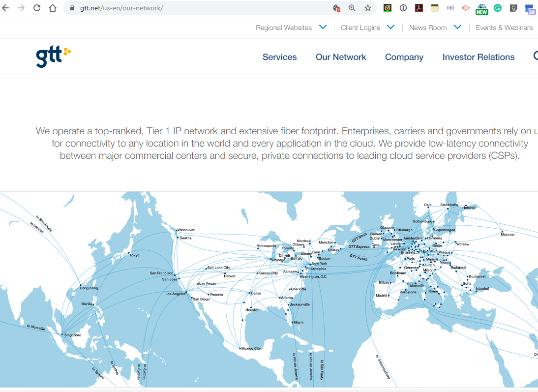Click the lightbulb extension icon
Image resolution: width=538 pixels, height=392 pixels.
tap(513, 8)
